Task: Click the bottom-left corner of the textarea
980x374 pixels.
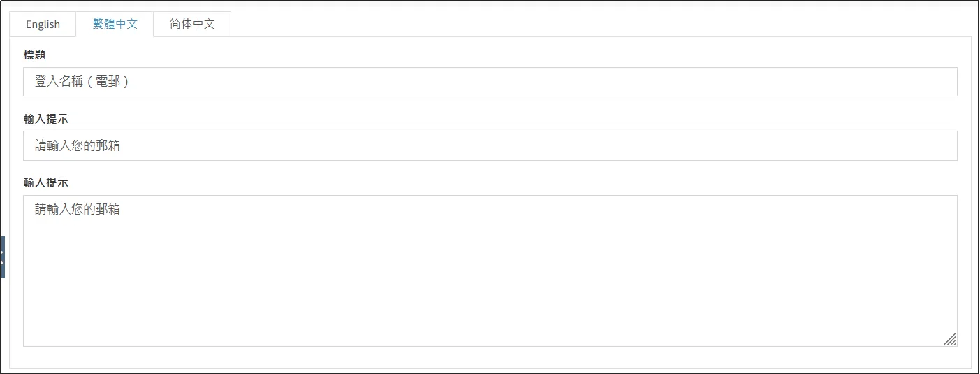Action: tap(28, 342)
